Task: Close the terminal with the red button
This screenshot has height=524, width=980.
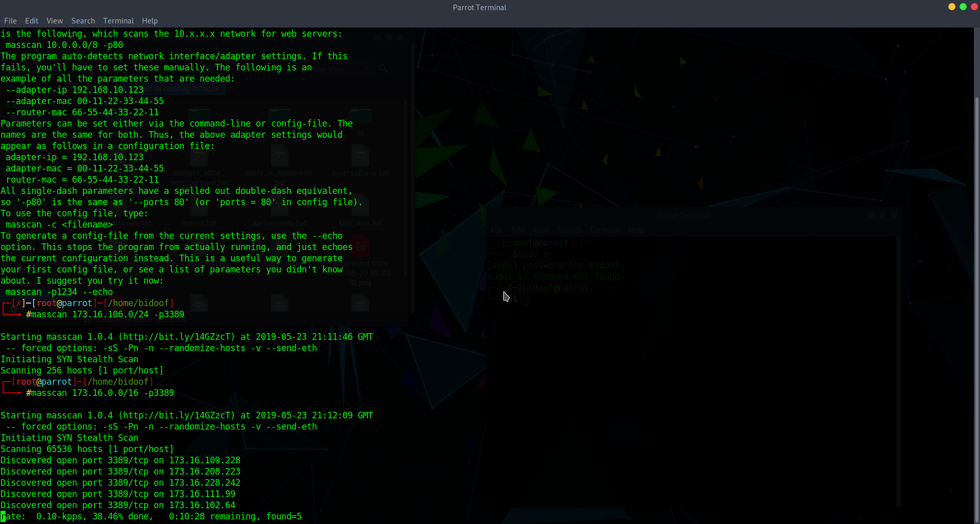Action: click(974, 7)
